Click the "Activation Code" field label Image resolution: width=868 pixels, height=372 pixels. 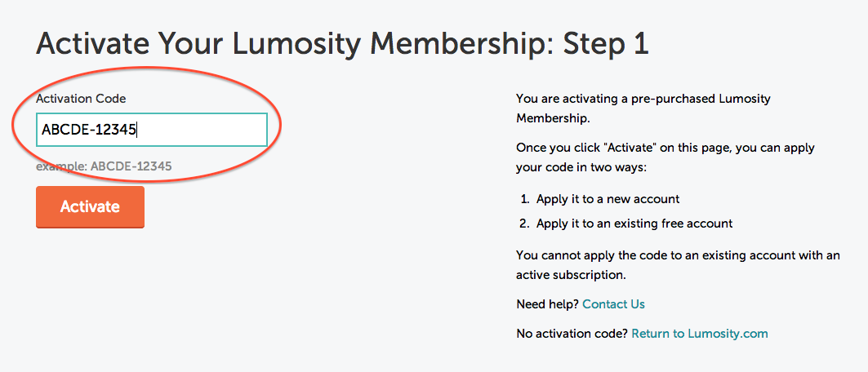point(81,99)
